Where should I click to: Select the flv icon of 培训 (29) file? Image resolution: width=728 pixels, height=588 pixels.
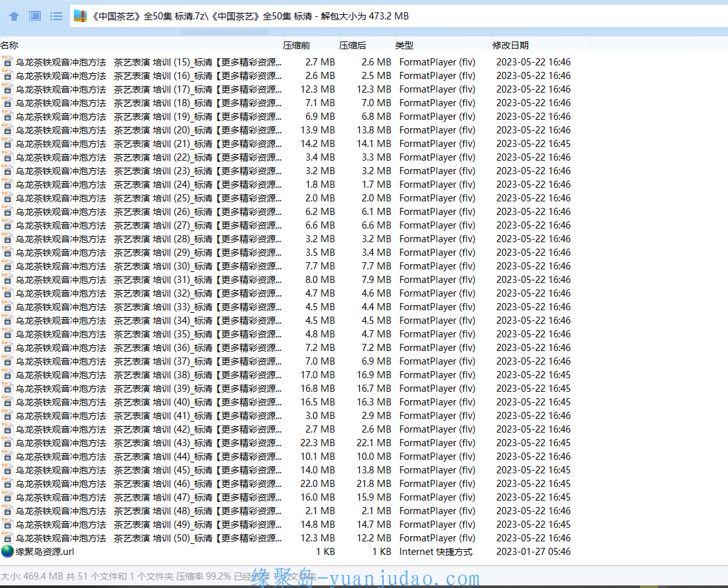(x=7, y=252)
